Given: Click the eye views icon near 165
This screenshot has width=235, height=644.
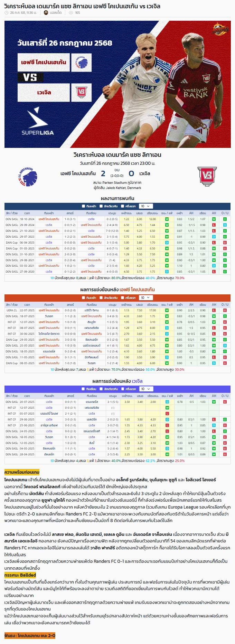Looking at the screenshot, I should (71, 13).
